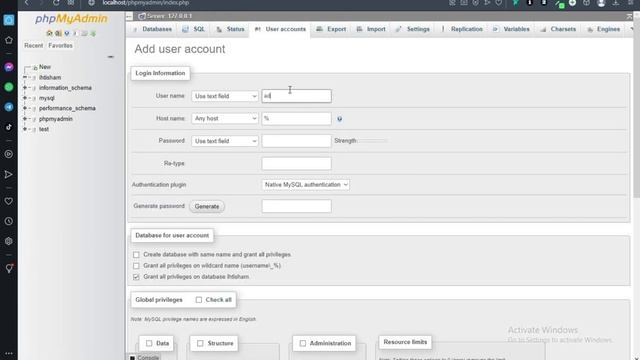This screenshot has height=360, width=640.
Task: Tick the Data privileges checkbox
Action: [x=149, y=343]
